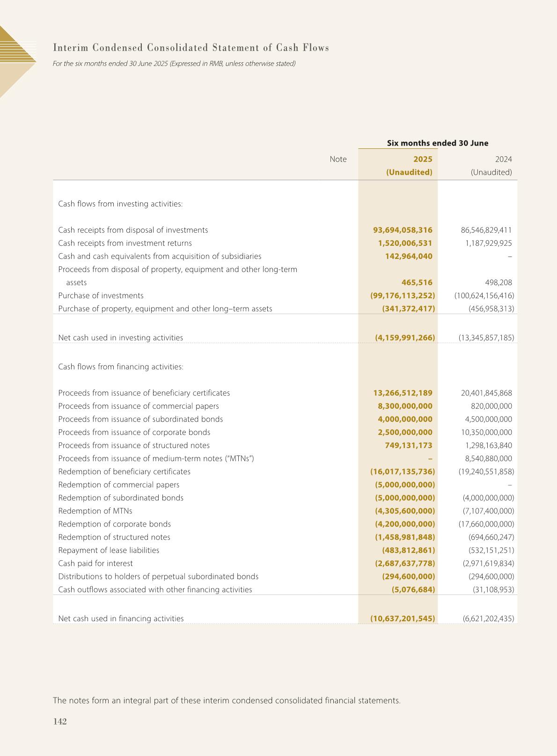
Task: Select 'Cash flows from financing activities:' heading
Action: (x=121, y=367)
